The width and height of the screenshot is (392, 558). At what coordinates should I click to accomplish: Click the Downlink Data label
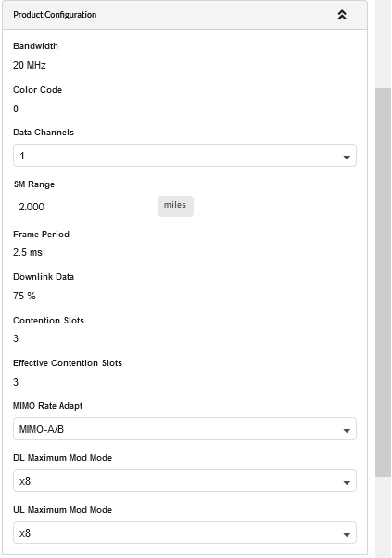click(x=44, y=276)
